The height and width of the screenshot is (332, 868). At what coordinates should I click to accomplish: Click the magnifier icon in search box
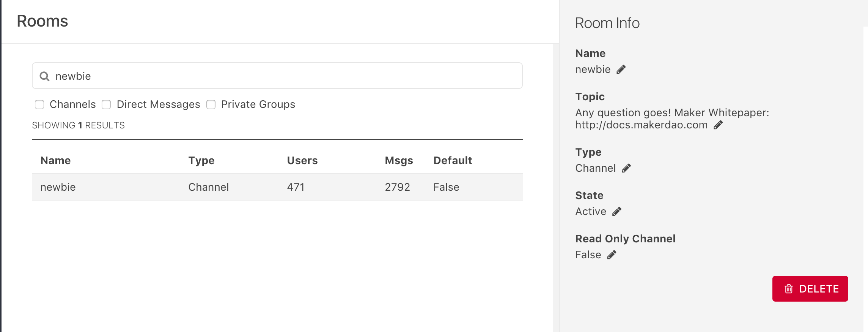[x=45, y=76]
